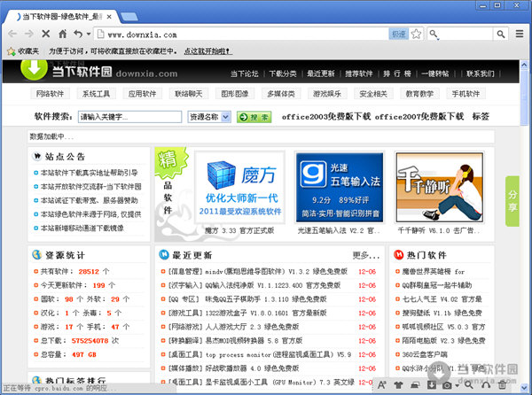The height and width of the screenshot is (395, 532).
Task: Open the browser hamburger menu
Action: [x=520, y=34]
